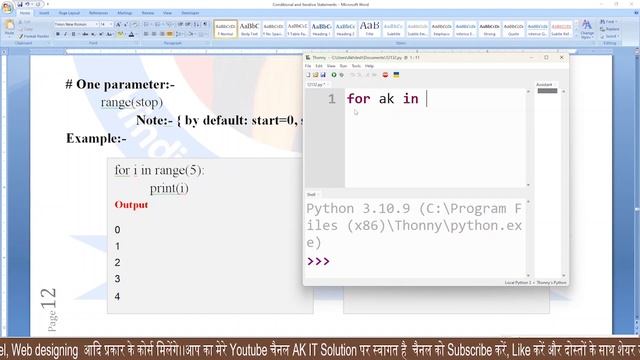
Task: Click the Word Office button
Action: coord(7,8)
